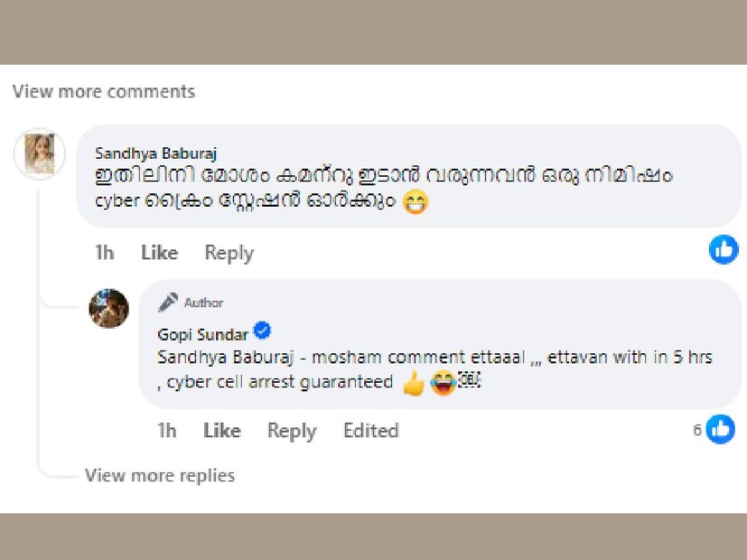Expand View more replies

pos(160,475)
